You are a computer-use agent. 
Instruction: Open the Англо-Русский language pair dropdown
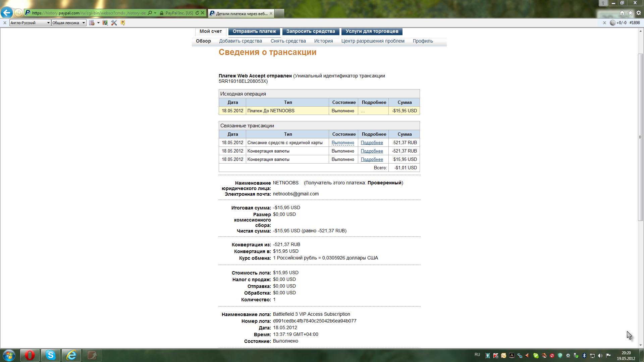[30, 23]
